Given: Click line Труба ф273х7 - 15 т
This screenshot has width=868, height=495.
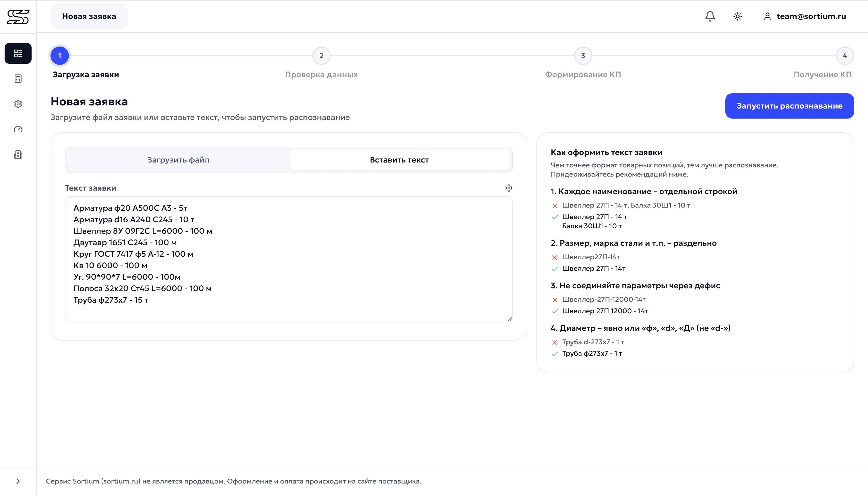Looking at the screenshot, I should 111,300.
